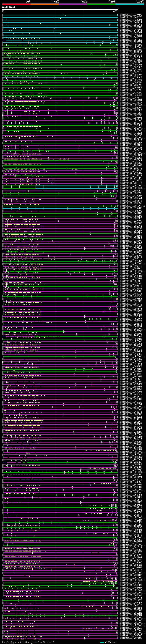Click label UniRef100_A7S8Z4
146x644 pixels.
(131, 133)
